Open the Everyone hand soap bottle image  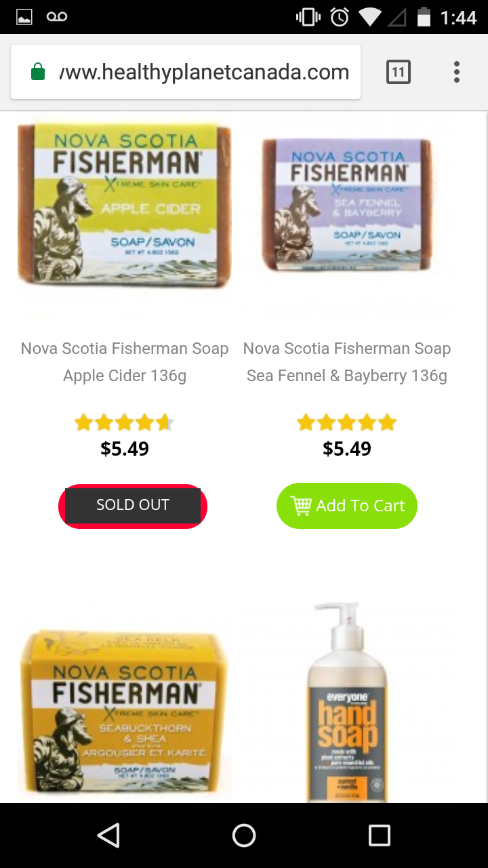pos(347,705)
